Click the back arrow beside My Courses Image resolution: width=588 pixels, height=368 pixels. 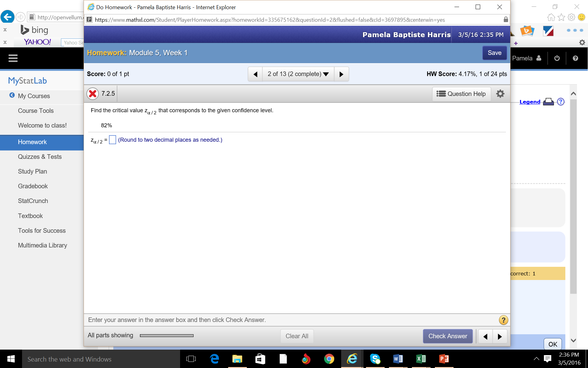[12, 95]
